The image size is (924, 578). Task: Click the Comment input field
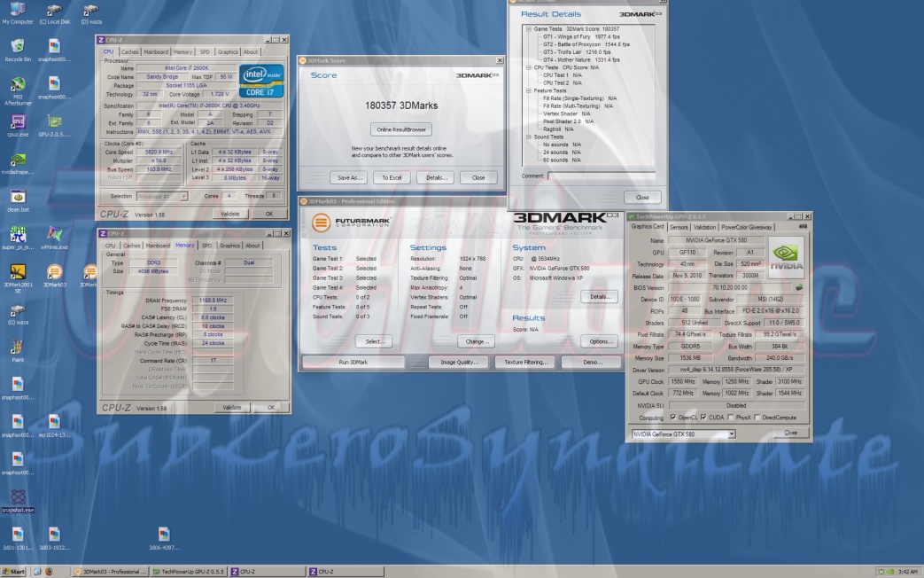(601, 176)
